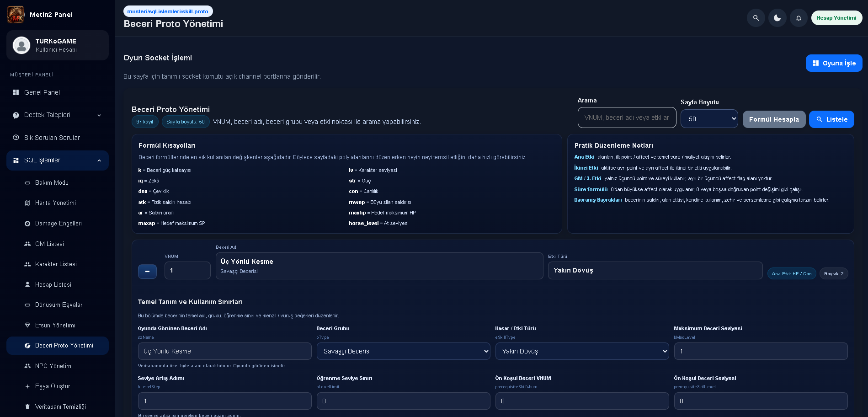Click the 'Davranış Bayrakları' note label
This screenshot has width=868, height=417.
click(598, 200)
